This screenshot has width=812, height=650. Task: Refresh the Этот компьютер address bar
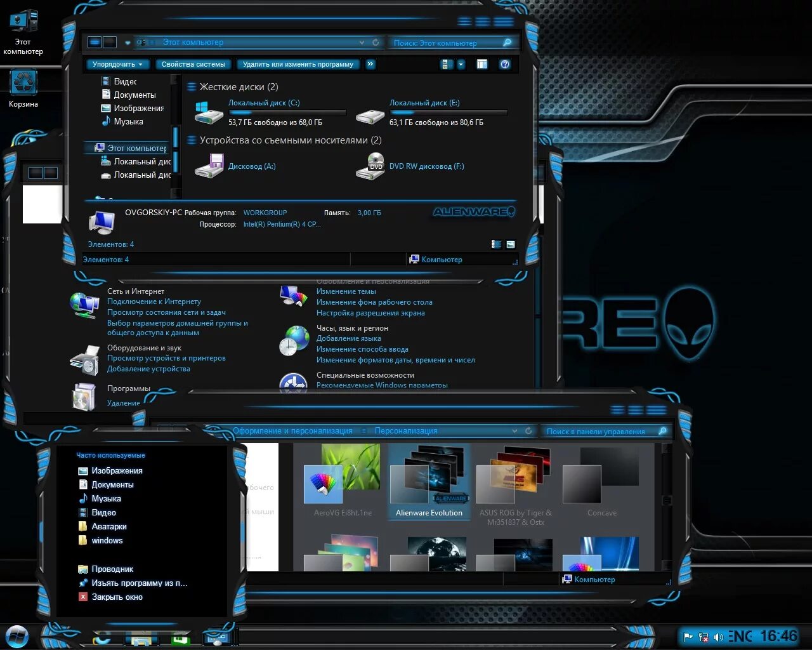pyautogui.click(x=376, y=43)
